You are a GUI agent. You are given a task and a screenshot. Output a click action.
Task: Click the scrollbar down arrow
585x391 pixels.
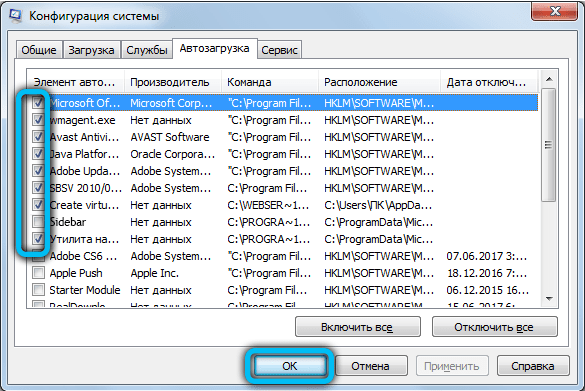pos(549,298)
